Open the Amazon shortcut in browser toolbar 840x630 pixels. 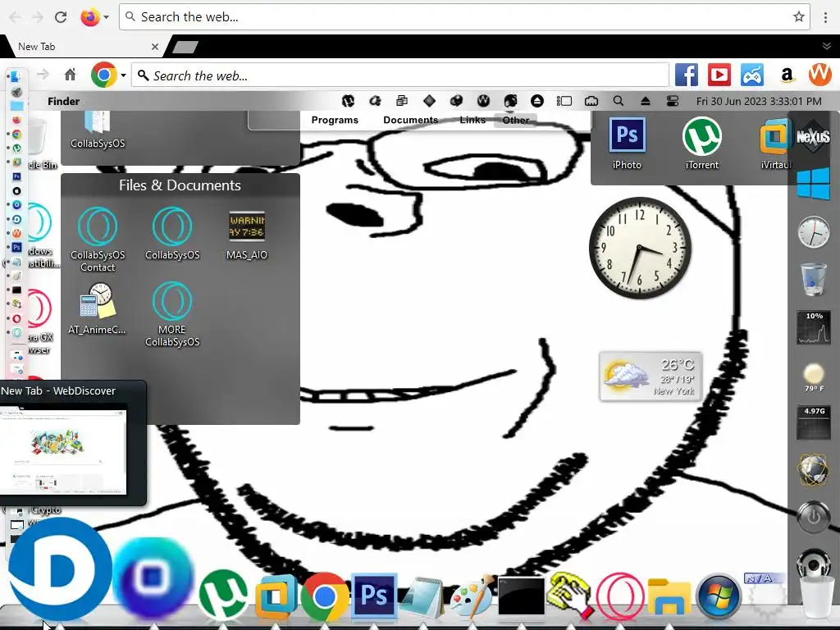pyautogui.click(x=787, y=75)
